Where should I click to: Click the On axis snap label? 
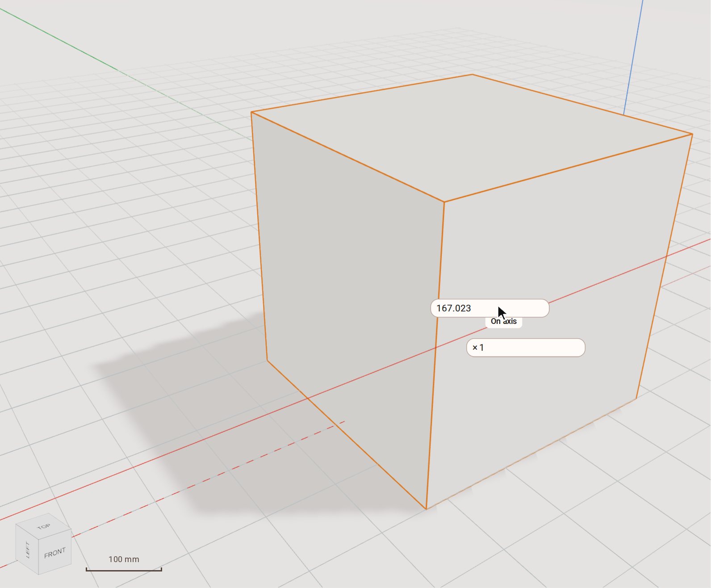[504, 321]
